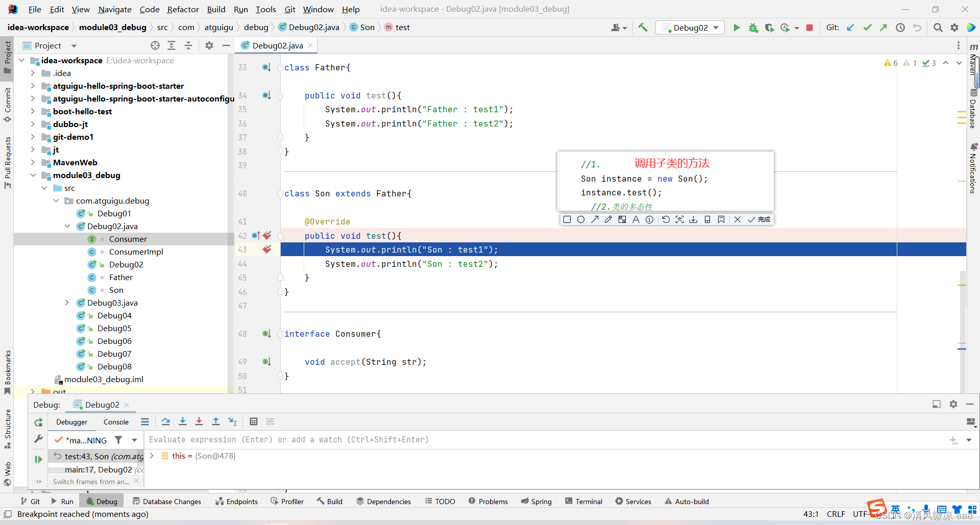This screenshot has height=525, width=980.
Task: Toggle thread filter funnel icon in Frames
Action: click(118, 440)
